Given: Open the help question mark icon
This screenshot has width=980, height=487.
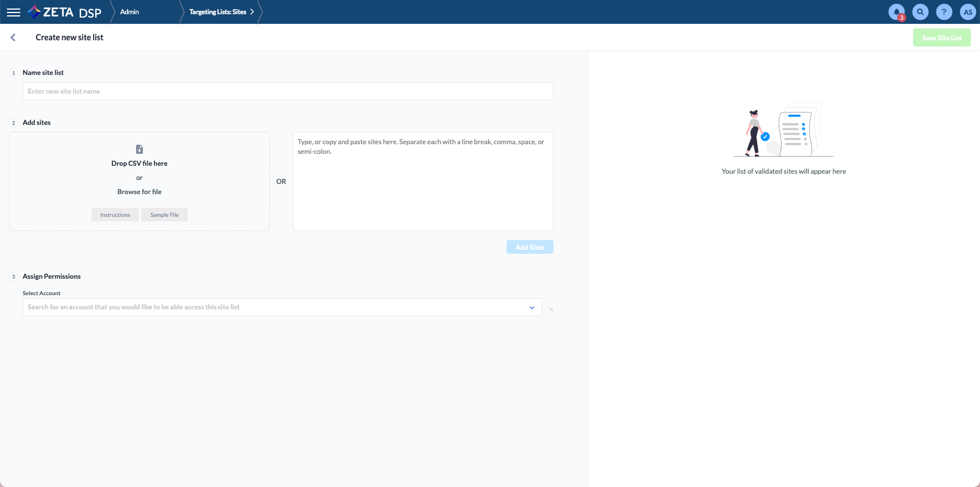Looking at the screenshot, I should [944, 12].
